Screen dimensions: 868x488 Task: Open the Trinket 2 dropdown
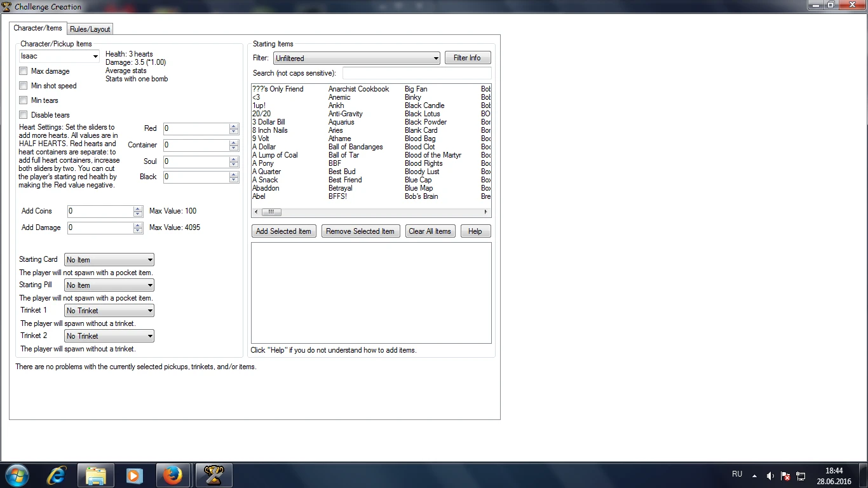click(109, 336)
